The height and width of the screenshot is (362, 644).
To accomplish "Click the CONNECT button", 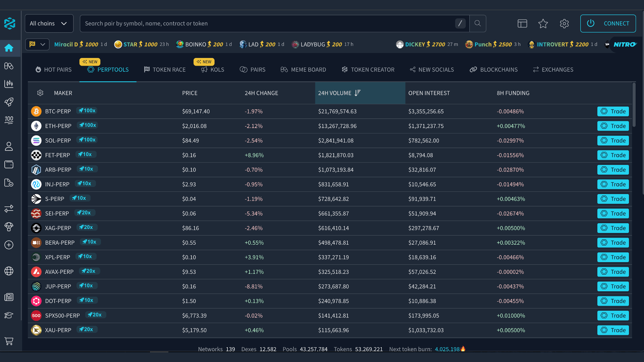I will (608, 23).
